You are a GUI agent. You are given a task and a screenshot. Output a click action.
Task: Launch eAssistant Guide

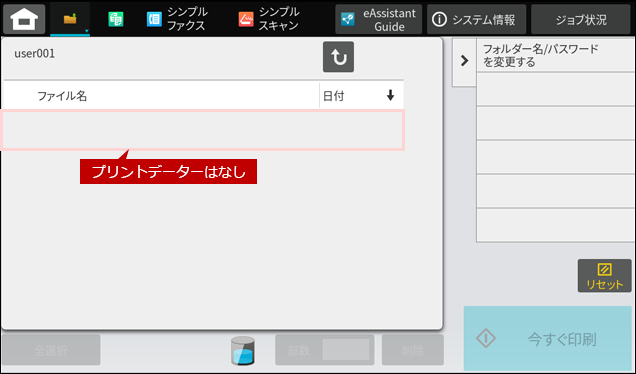pyautogui.click(x=378, y=19)
